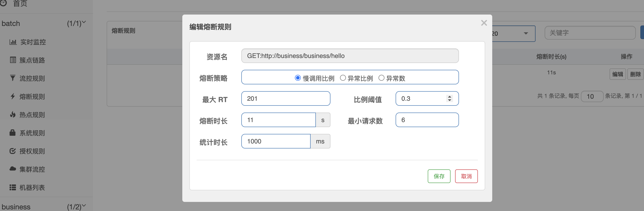Viewport: 644px width, 211px height.
Task: Click the s unit addon label
Action: [323, 120]
